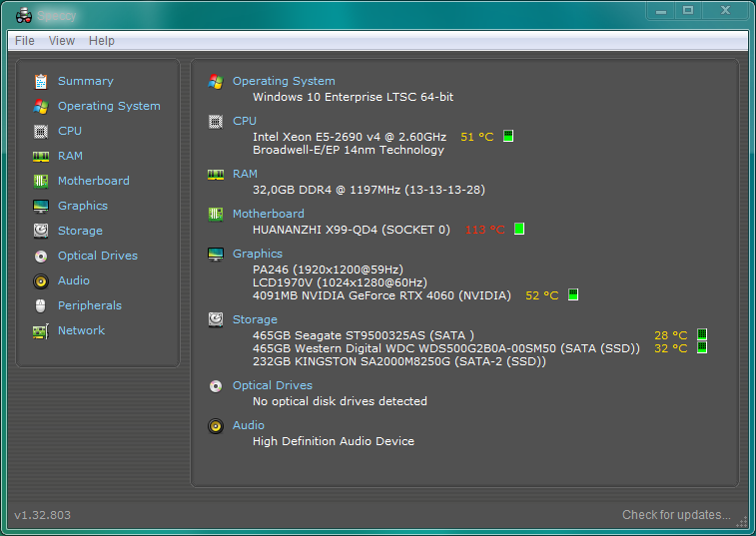Click the LCD1970V (1024x1280@60Hz) monitor text

coord(340,282)
